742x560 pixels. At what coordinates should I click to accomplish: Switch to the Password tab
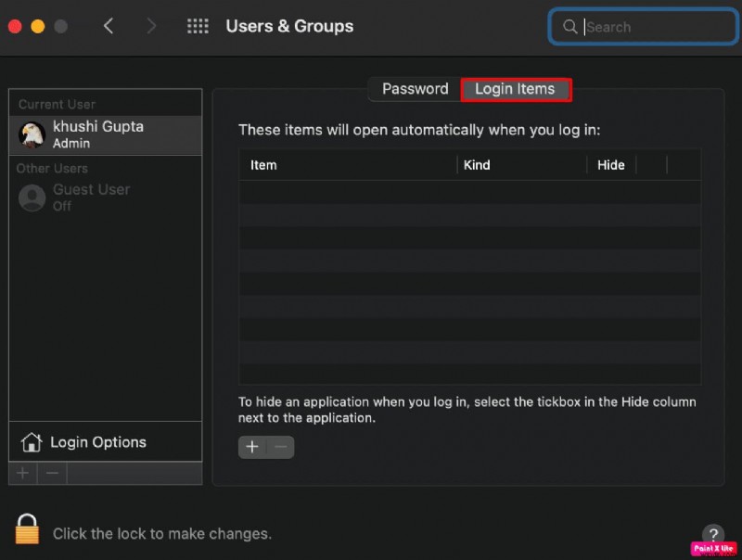415,89
